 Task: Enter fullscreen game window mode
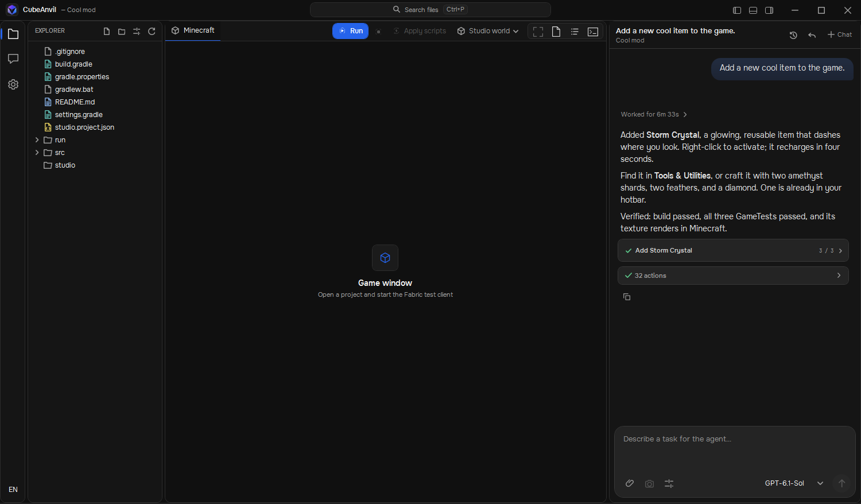pos(538,32)
